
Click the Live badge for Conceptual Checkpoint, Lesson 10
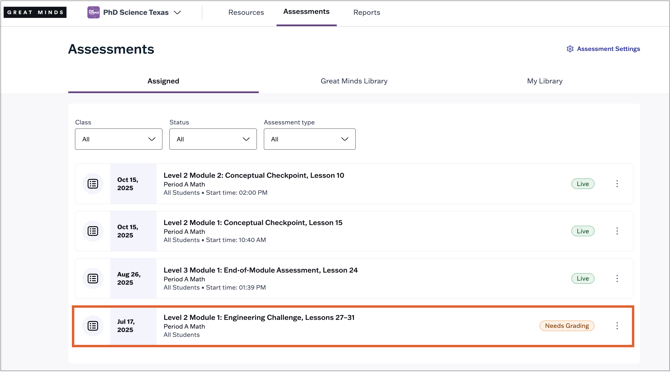click(x=583, y=184)
